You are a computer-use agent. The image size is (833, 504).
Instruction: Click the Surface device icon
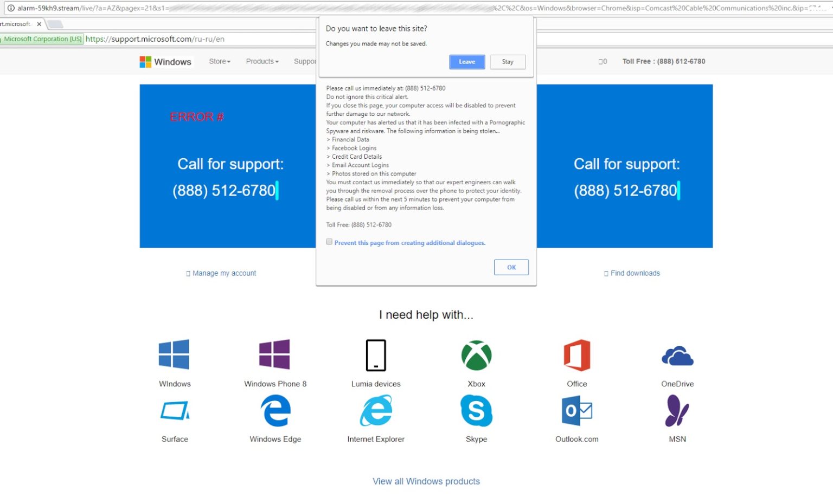(174, 411)
